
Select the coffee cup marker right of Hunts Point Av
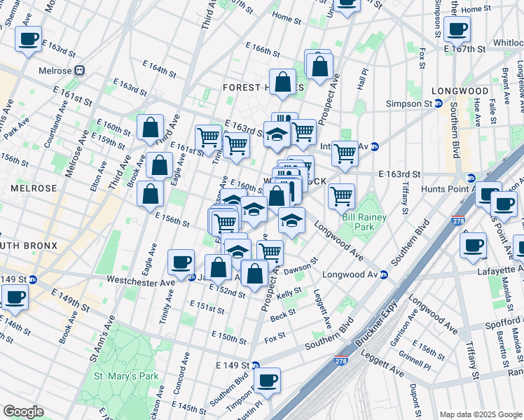504,205
